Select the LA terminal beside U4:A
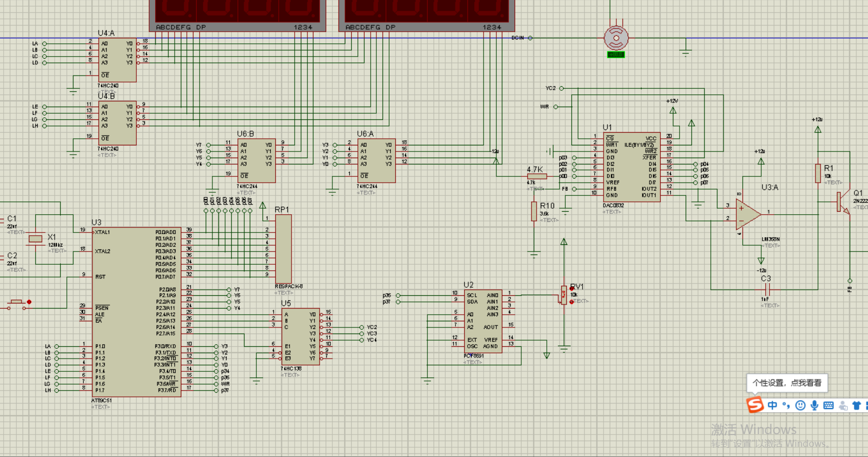This screenshot has height=457, width=868. [44, 44]
